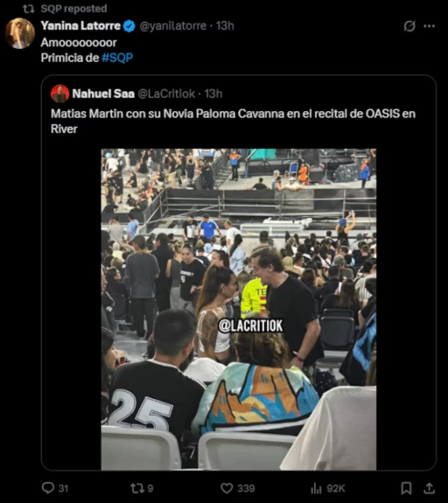
Task: Bookmark this post
Action: (x=406, y=488)
